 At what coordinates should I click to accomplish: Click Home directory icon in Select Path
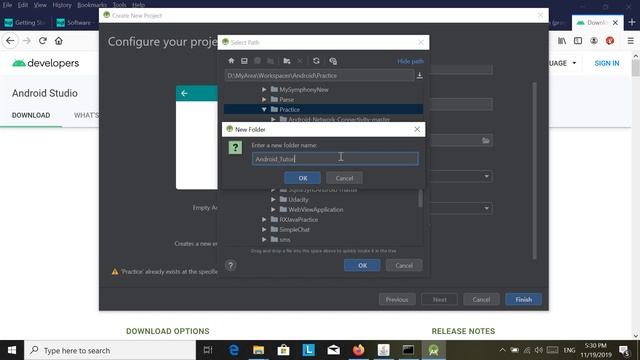(x=231, y=61)
